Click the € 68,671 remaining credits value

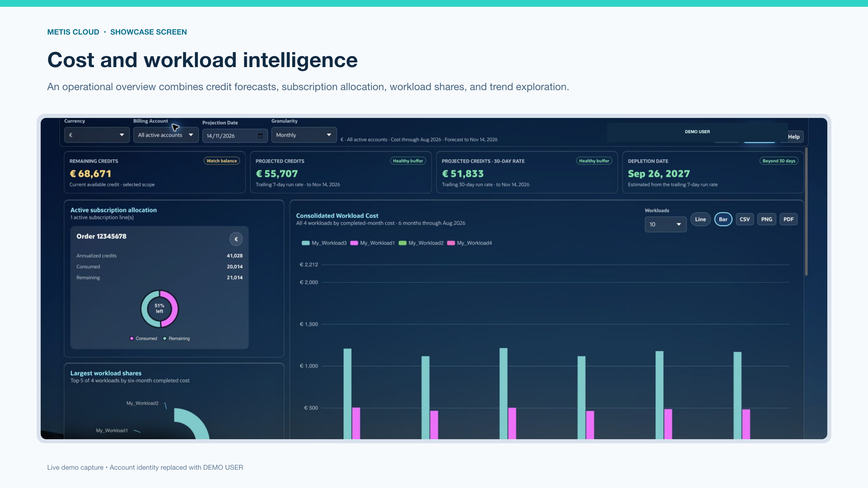[91, 174]
